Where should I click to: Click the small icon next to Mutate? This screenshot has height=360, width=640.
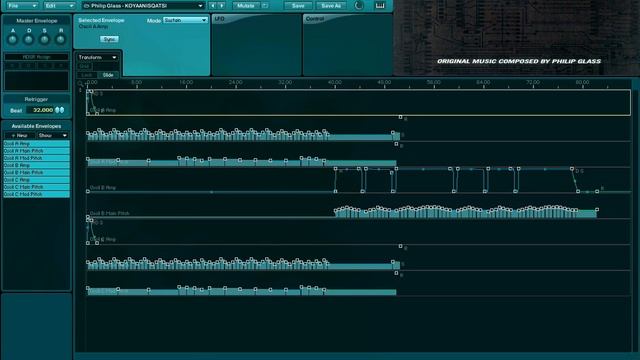[x=264, y=6]
